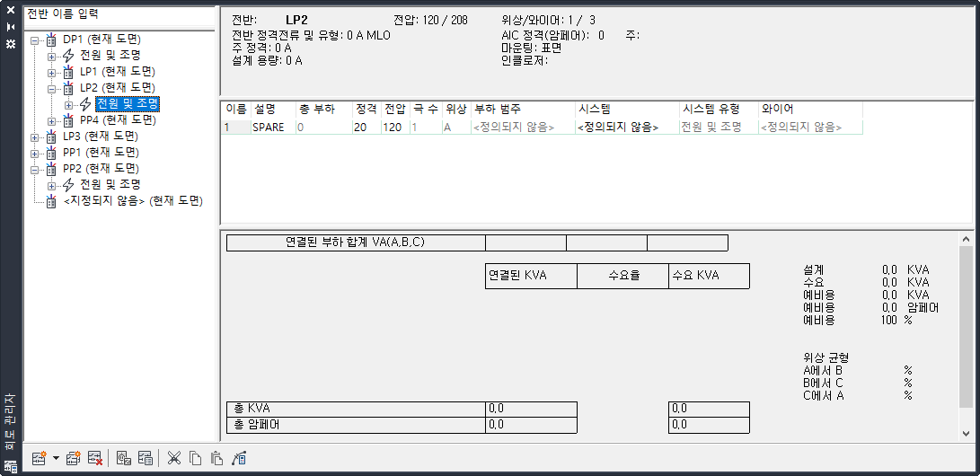
Task: Click the 전반 이름 입력 search field
Action: click(x=119, y=15)
